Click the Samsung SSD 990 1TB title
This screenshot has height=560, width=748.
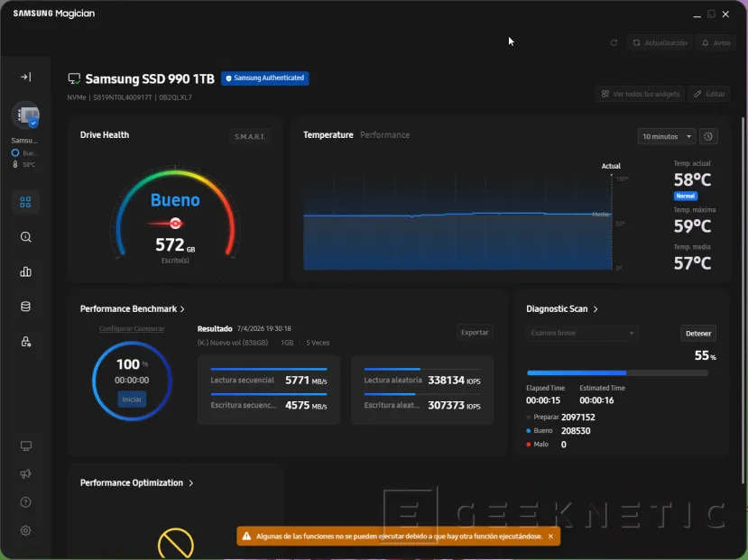pyautogui.click(x=150, y=78)
